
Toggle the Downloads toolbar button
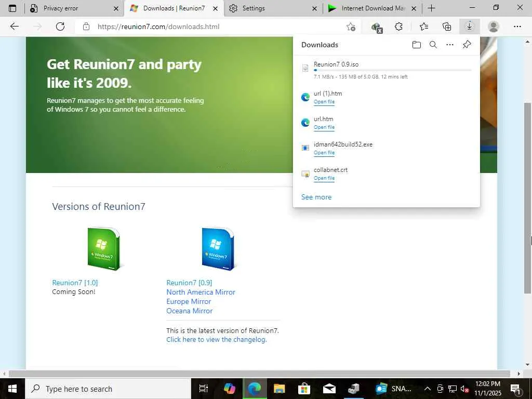click(470, 26)
